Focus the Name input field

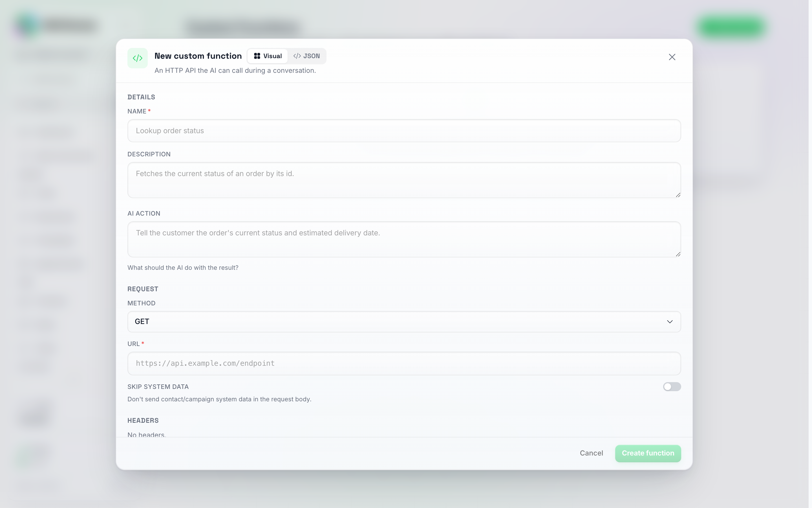coord(404,131)
